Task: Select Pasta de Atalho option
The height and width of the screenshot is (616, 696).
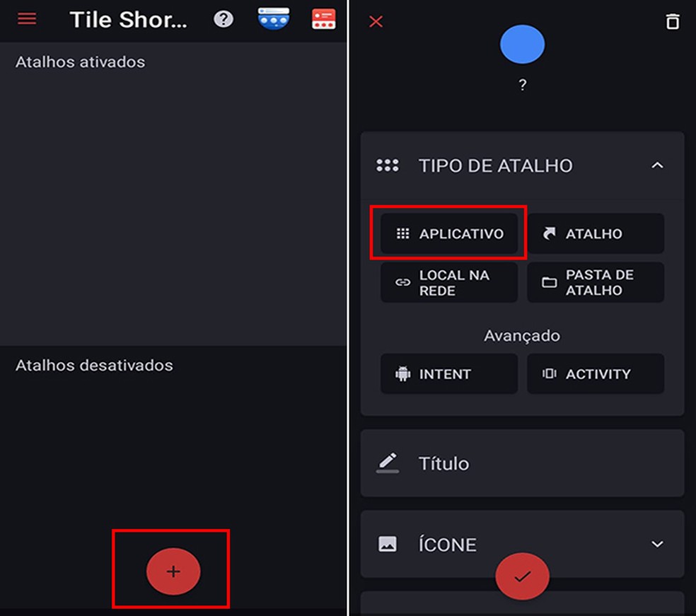Action: point(596,282)
